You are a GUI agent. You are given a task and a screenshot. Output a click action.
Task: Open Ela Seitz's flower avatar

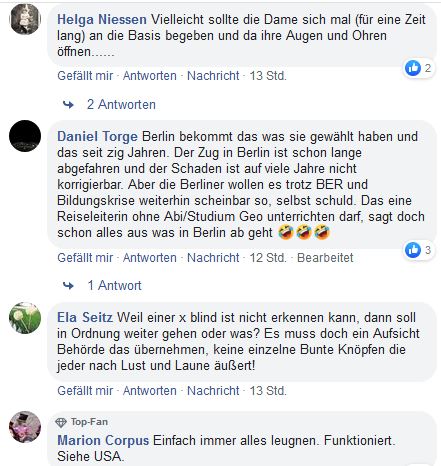(x=25, y=318)
